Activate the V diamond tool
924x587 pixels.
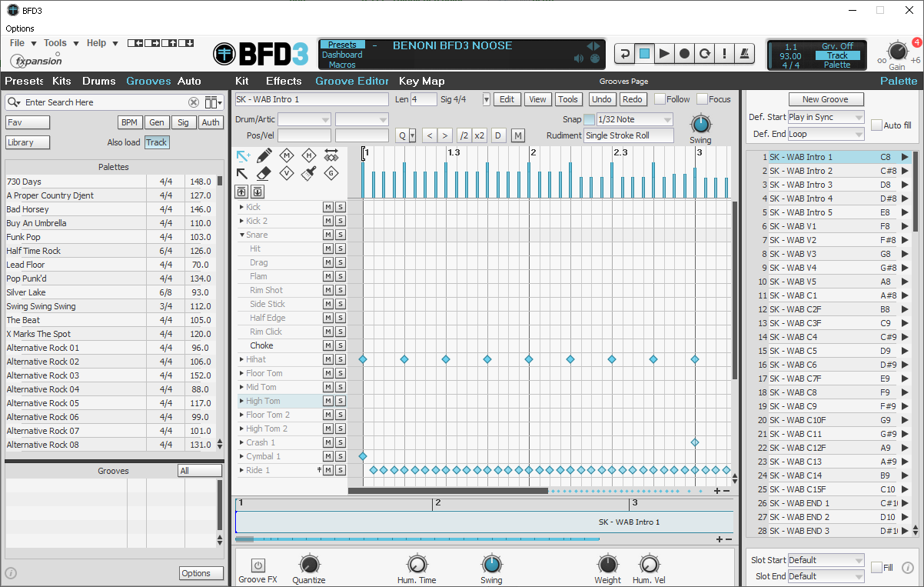tap(287, 173)
